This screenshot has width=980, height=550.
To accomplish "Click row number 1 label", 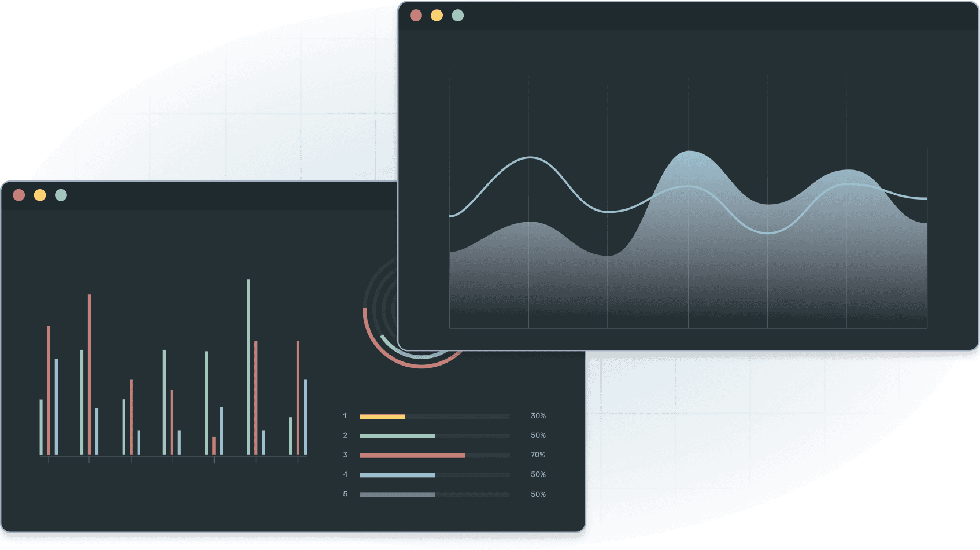I will tap(345, 416).
